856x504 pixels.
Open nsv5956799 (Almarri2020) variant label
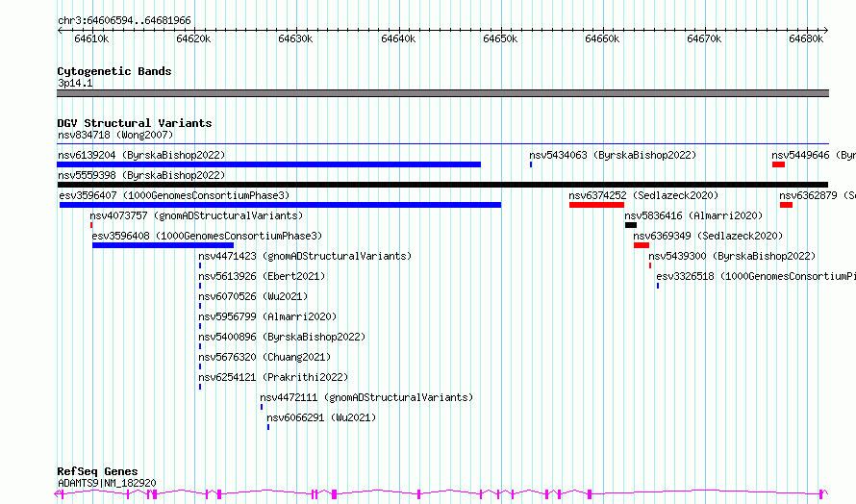(x=267, y=316)
